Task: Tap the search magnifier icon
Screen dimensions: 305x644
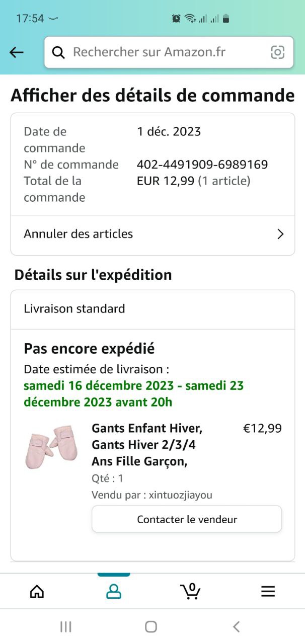Action: coord(58,52)
